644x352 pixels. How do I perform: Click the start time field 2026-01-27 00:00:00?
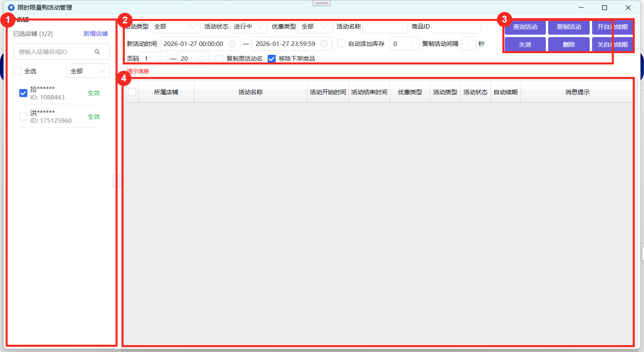click(x=200, y=43)
